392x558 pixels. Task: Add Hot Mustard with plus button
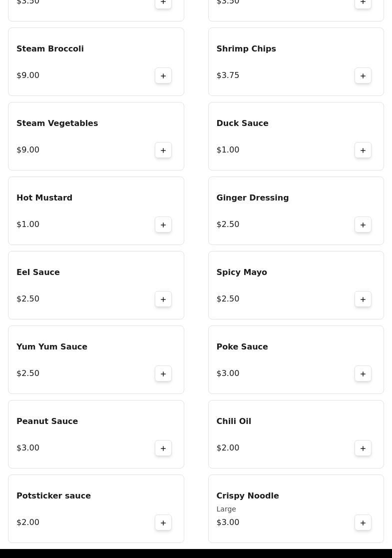point(163,224)
